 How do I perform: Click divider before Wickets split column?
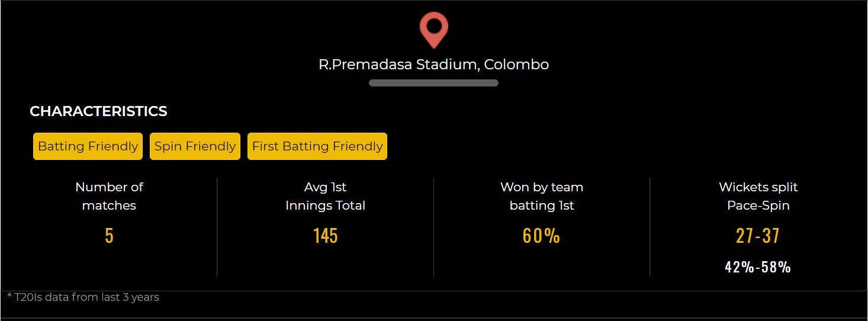pos(650,227)
